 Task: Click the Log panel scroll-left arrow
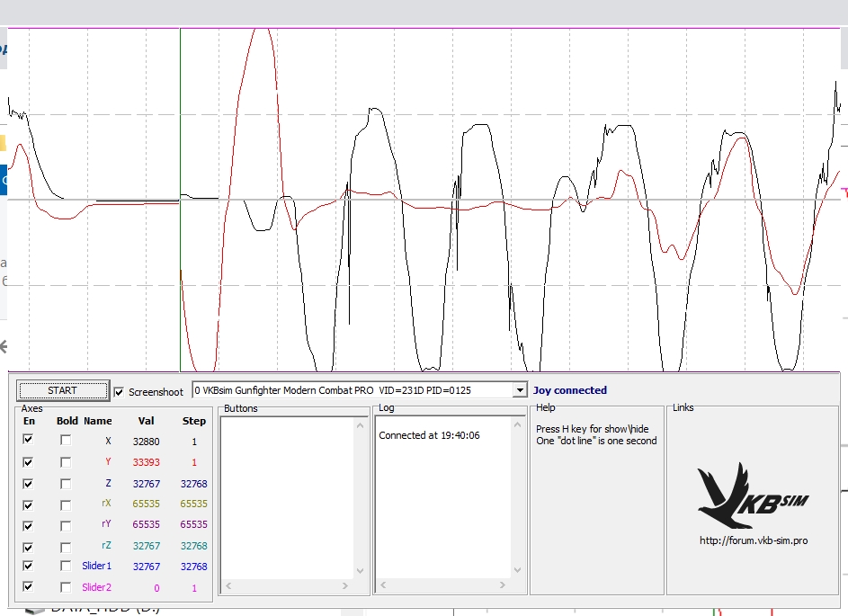[x=382, y=586]
